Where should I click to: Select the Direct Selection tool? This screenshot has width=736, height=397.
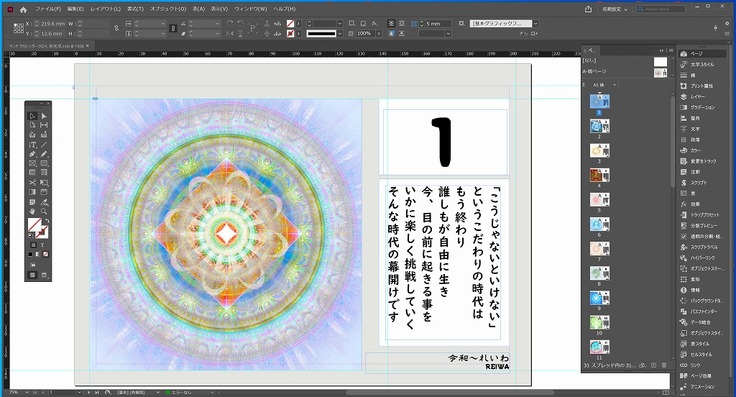point(44,116)
